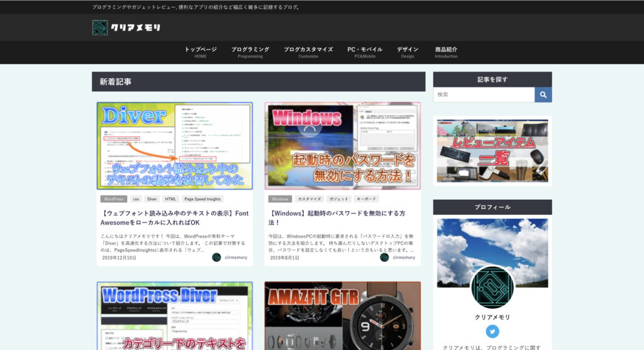The image size is (644, 350).
Task: Select ブログカスタマイズ in navigation bar
Action: (308, 52)
